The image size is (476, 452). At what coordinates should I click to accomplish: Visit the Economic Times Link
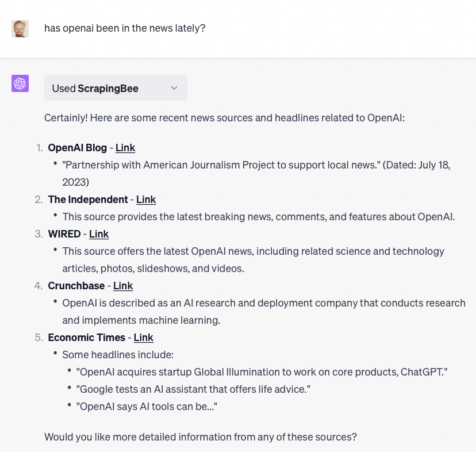[144, 338]
